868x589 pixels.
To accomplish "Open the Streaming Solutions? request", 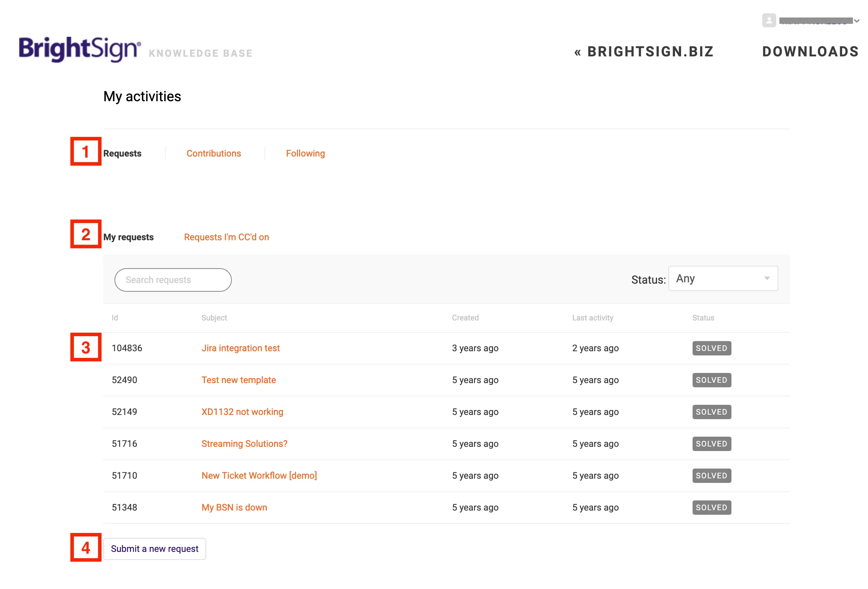I will 245,444.
